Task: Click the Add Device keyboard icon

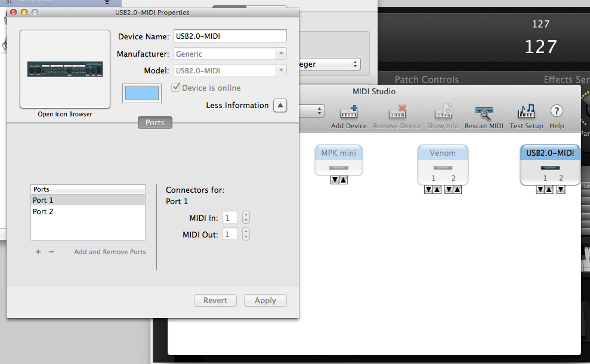Action: [349, 112]
